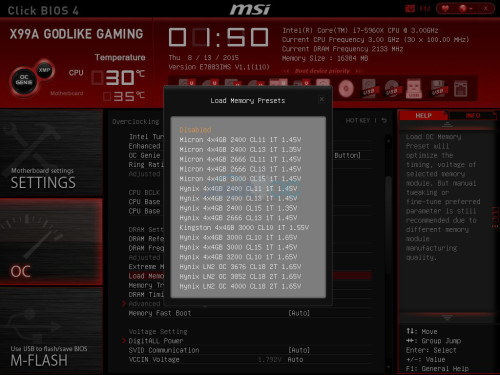The width and height of the screenshot is (500, 375).
Task: Select the USB floppy boot device icon
Action: pyautogui.click(x=438, y=89)
